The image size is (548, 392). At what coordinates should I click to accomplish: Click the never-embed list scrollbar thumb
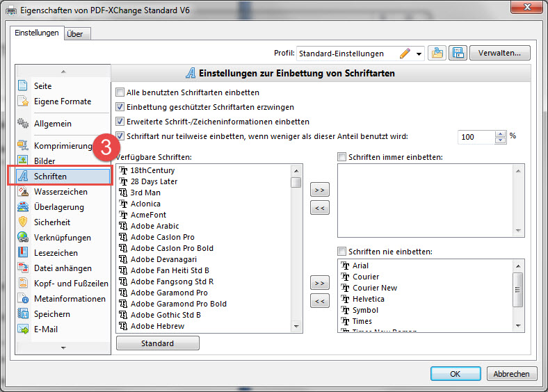[518, 290]
